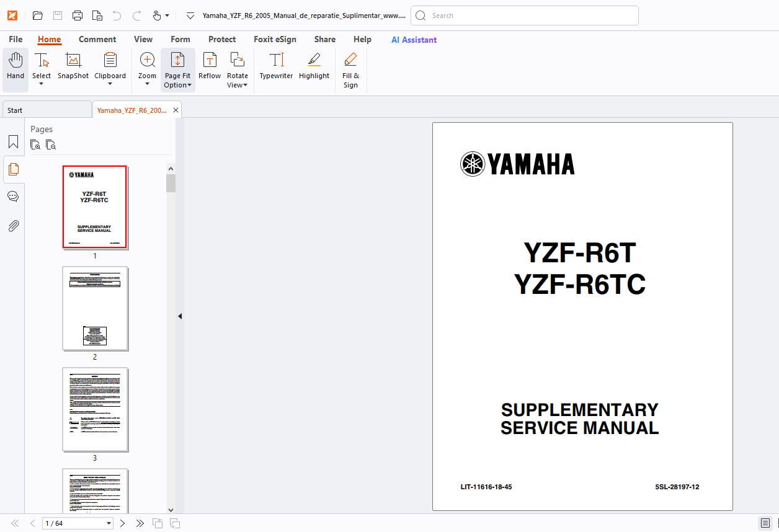
Task: Select page 2 thumbnail
Action: pos(95,308)
